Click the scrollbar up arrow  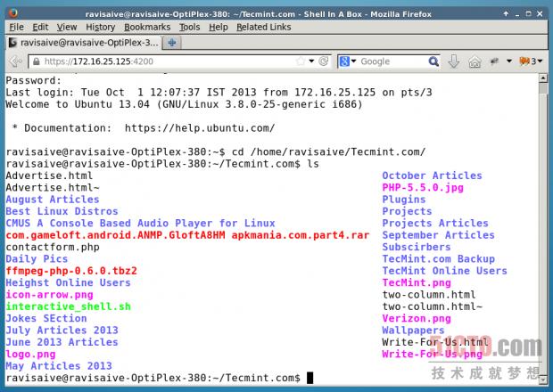(x=543, y=78)
